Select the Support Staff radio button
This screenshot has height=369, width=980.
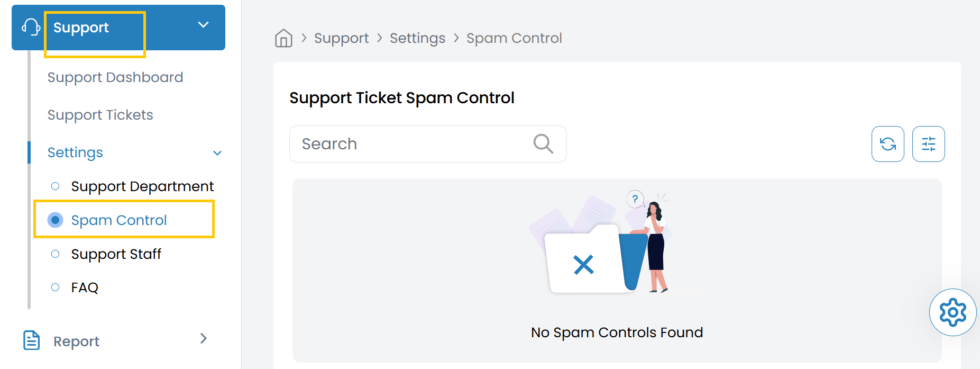pyautogui.click(x=55, y=254)
